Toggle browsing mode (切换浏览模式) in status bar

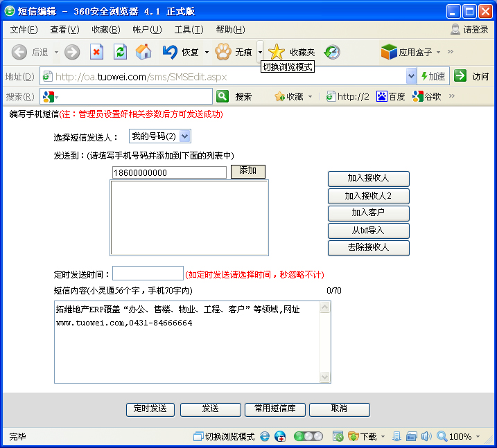[x=225, y=437]
